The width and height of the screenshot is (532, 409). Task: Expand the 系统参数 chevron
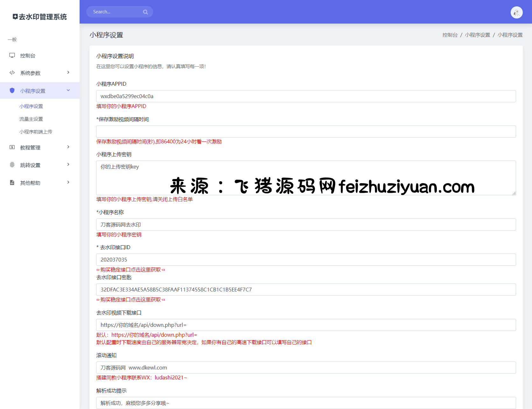click(x=68, y=73)
